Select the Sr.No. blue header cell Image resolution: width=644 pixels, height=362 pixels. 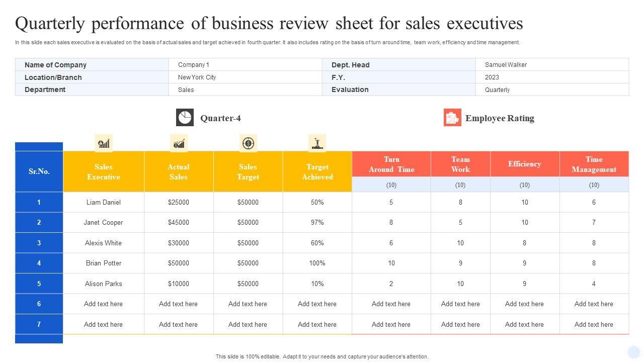[x=39, y=171]
